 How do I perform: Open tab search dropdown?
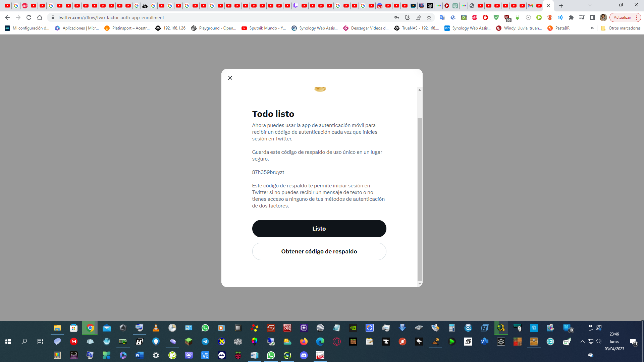pos(590,5)
